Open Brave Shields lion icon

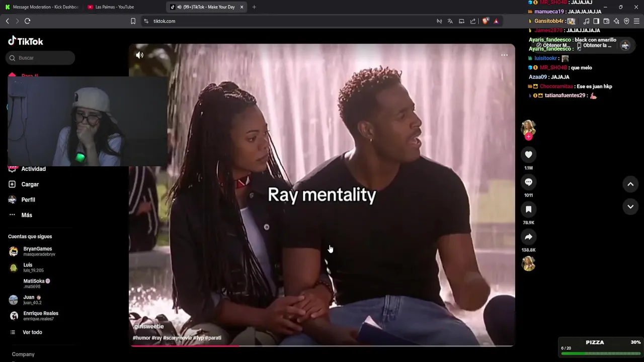pyautogui.click(x=486, y=21)
